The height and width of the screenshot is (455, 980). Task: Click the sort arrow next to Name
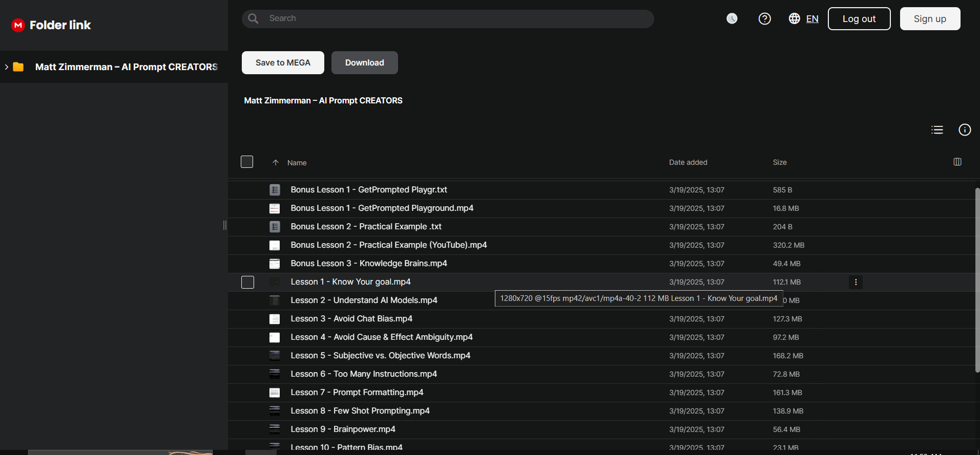(x=276, y=163)
